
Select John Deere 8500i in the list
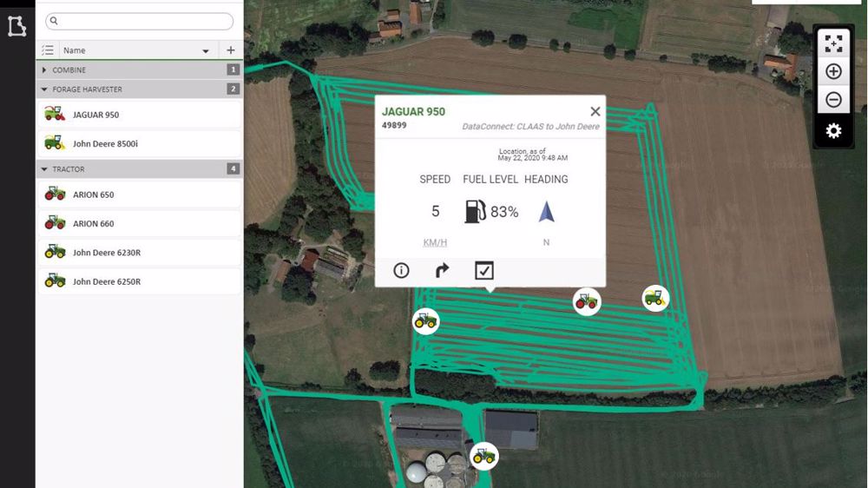click(x=140, y=143)
